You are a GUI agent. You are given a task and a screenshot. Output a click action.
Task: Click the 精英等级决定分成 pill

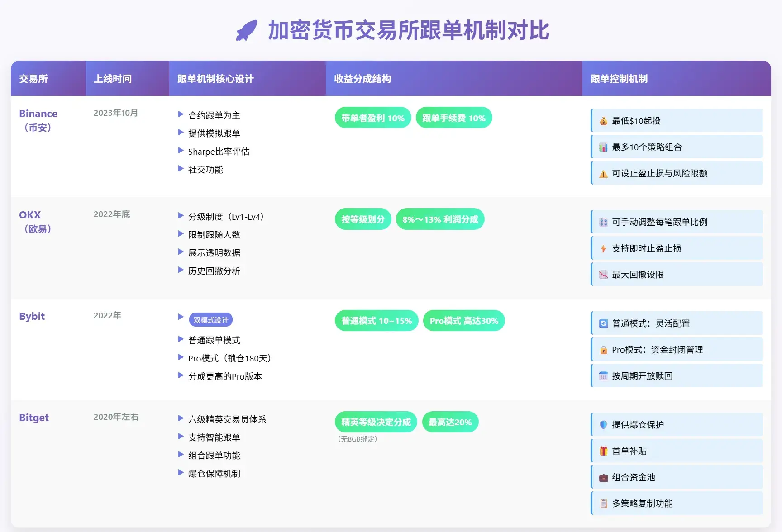(x=376, y=422)
